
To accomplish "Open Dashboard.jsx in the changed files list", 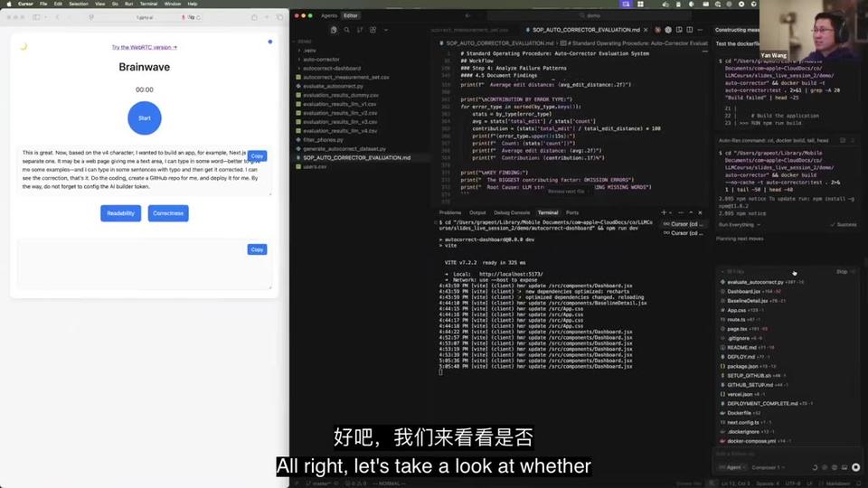I will coord(743,291).
